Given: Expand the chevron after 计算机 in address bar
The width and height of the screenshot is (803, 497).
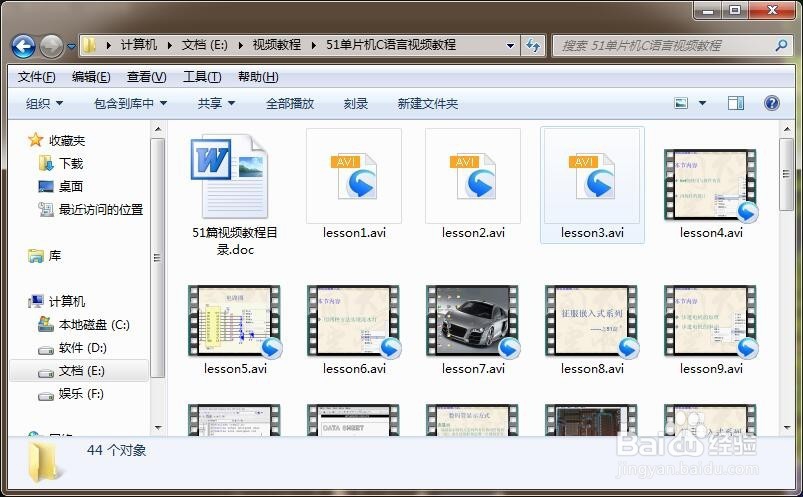Looking at the screenshot, I should coord(170,45).
